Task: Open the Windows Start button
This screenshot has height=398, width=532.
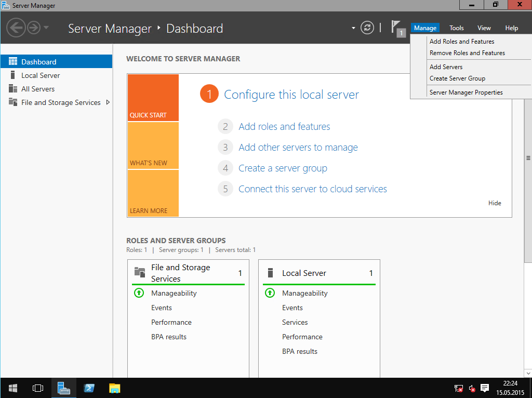Action: click(x=13, y=388)
